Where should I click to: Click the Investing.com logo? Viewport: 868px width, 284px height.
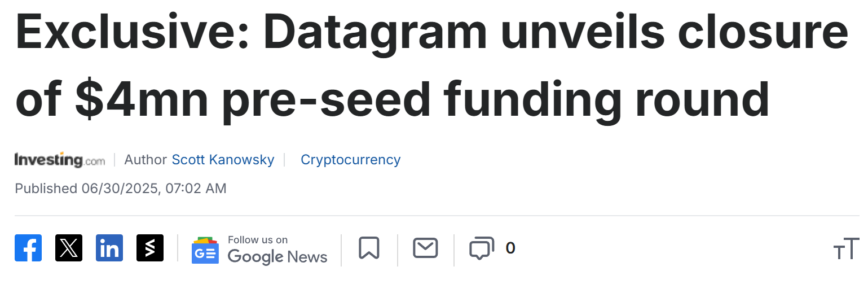click(60, 160)
